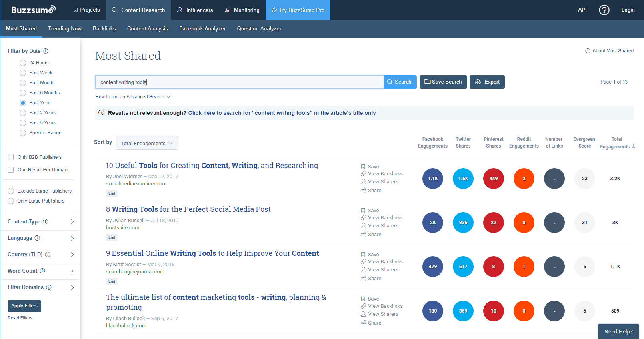This screenshot has width=644, height=339.
Task: Switch to Trending Now tab
Action: pos(65,28)
